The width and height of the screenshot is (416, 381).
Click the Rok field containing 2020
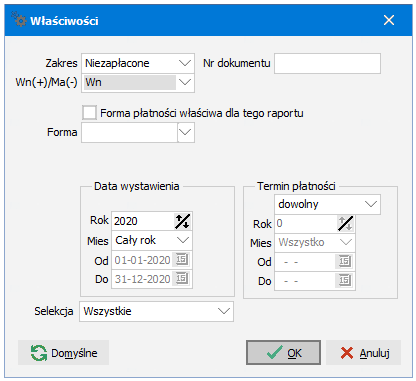click(143, 221)
